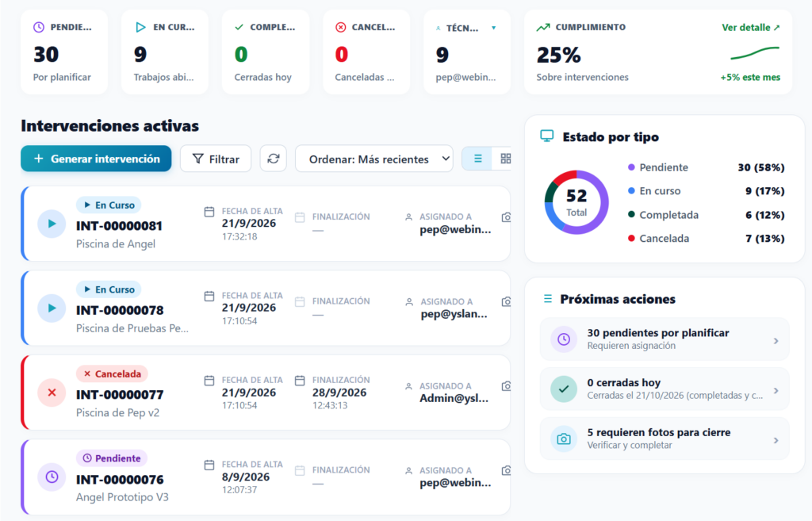The image size is (812, 521).
Task: Click the camera icon on INT-00000078 row
Action: (507, 301)
